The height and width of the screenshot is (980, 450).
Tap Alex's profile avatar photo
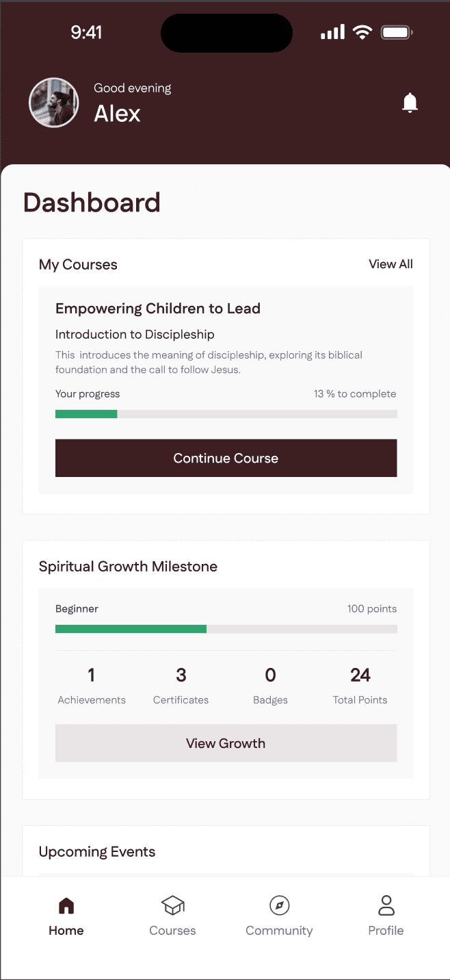pos(49,103)
